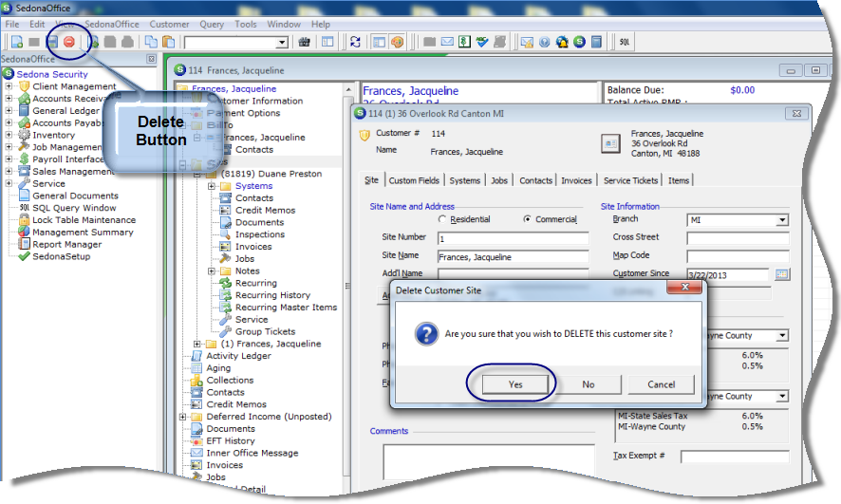Switch to the Items tab
The height and width of the screenshot is (504, 841).
[679, 180]
